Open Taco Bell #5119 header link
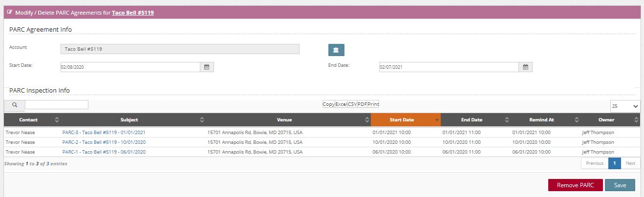This screenshot has height=197, width=644. point(133,13)
